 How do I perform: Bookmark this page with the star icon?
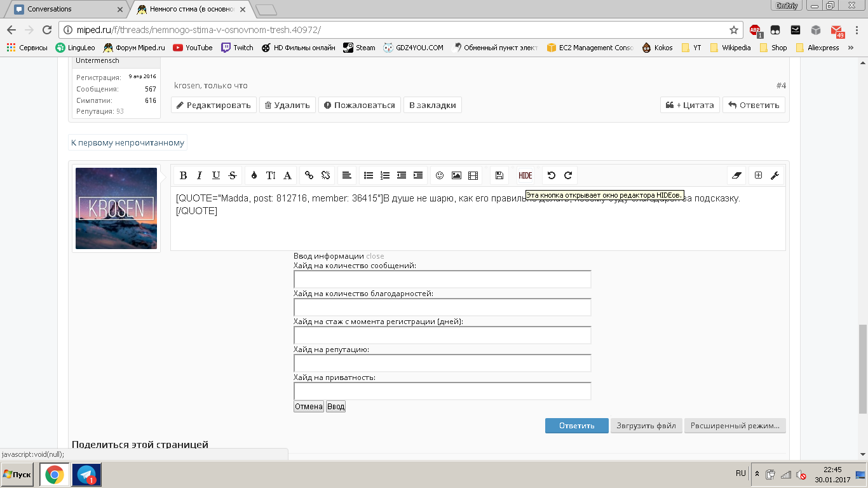pos(733,30)
